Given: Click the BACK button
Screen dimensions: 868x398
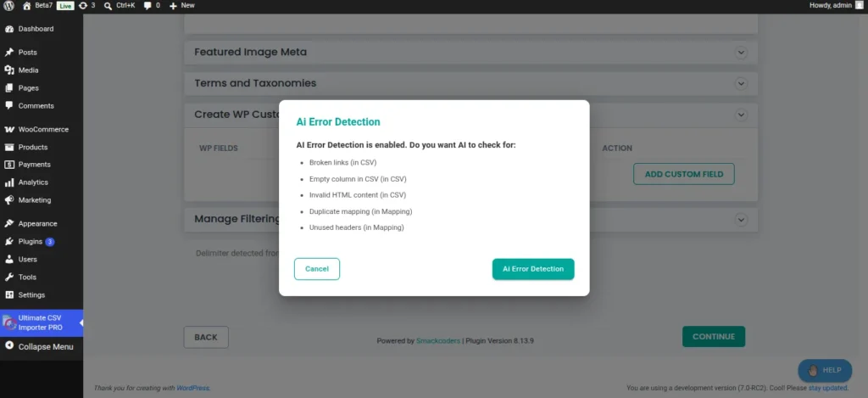Looking at the screenshot, I should [206, 337].
